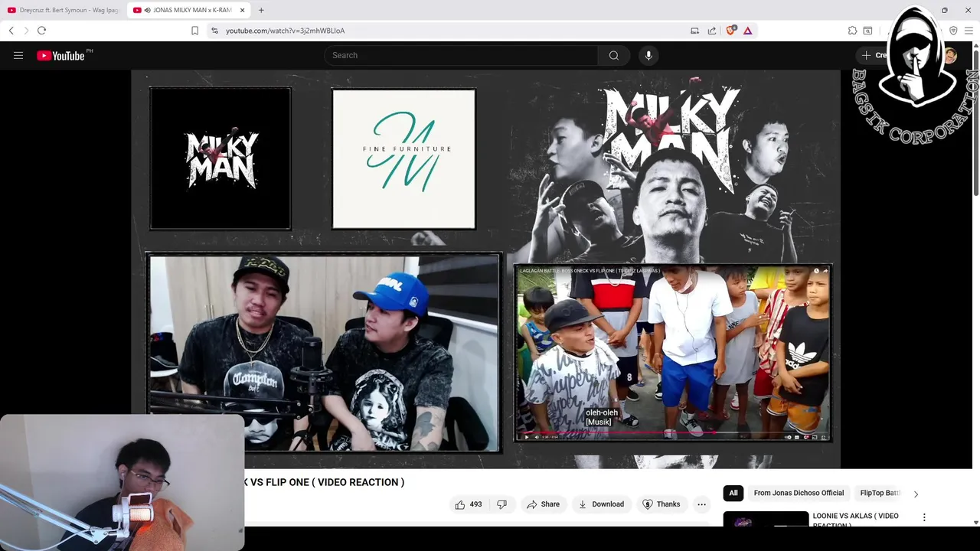Open the install or cast icon in address bar

tap(694, 31)
